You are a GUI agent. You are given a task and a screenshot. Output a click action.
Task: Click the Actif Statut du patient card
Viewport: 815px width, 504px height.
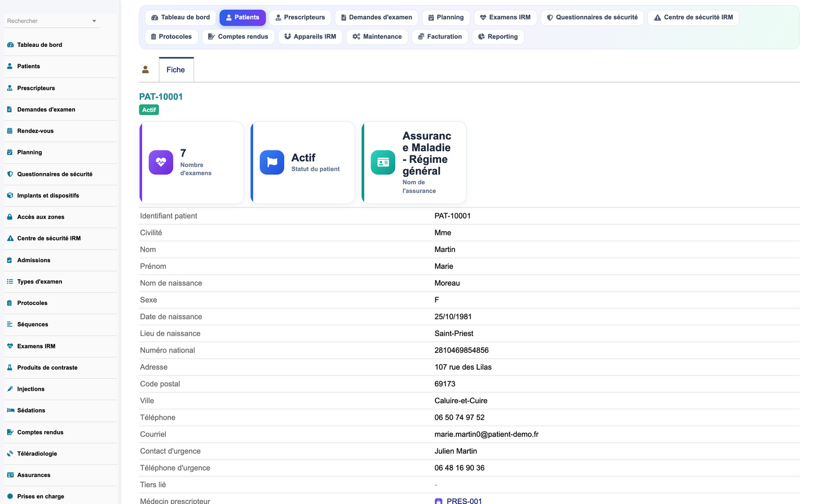coord(303,162)
